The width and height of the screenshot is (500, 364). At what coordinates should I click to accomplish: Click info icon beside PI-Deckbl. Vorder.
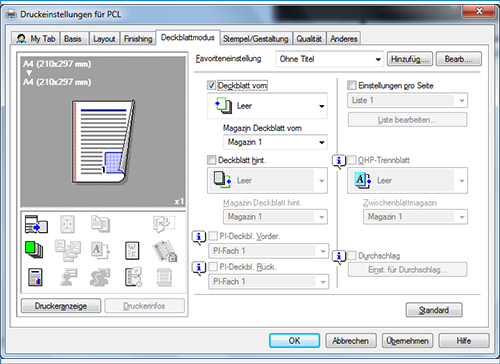(x=199, y=237)
